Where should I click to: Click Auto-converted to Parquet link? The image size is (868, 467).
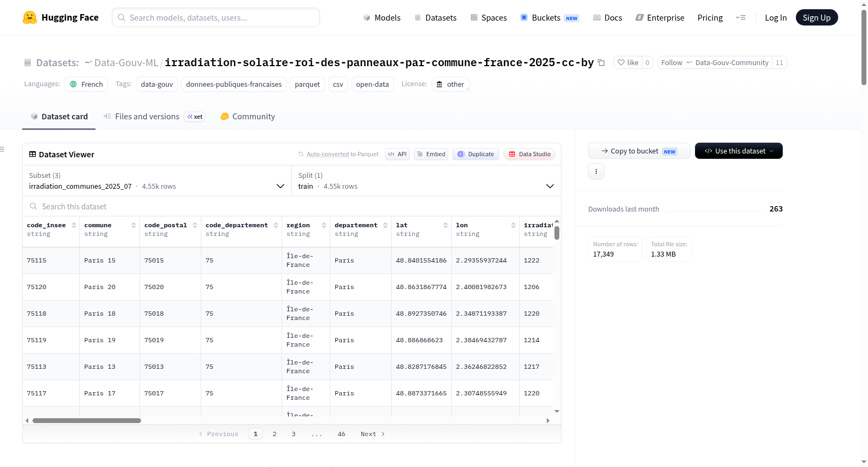pyautogui.click(x=342, y=154)
